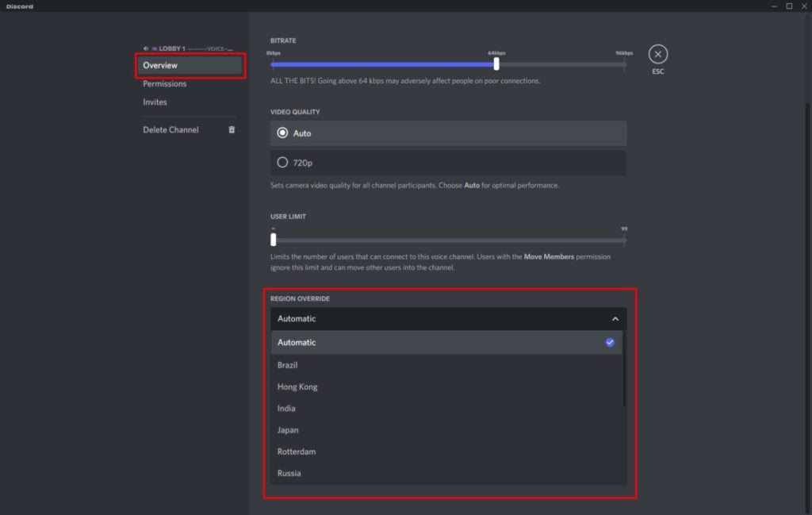Click the speaker icon next to LOBBY 1
812x515 pixels.
pos(146,48)
